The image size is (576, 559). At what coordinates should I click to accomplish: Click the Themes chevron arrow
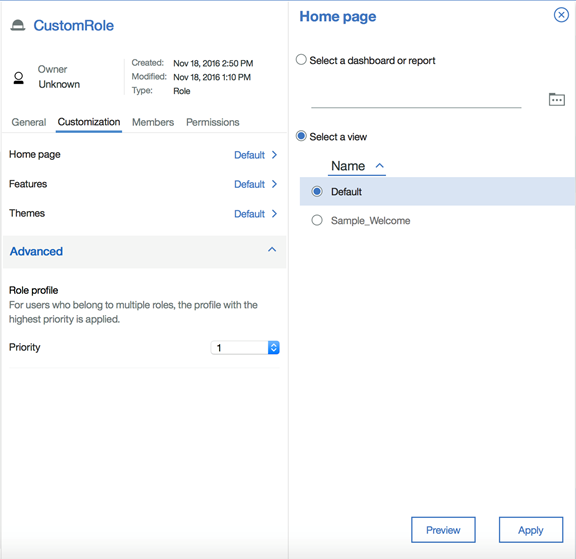[x=274, y=213]
